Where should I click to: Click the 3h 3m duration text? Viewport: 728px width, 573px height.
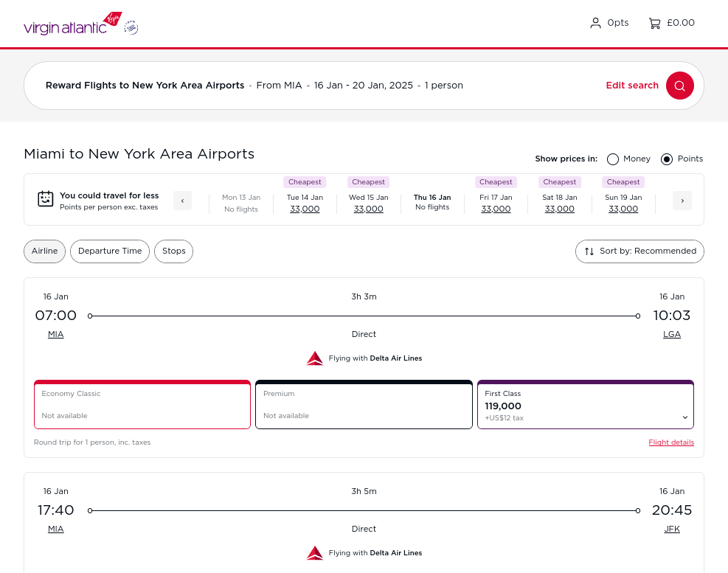coord(364,296)
